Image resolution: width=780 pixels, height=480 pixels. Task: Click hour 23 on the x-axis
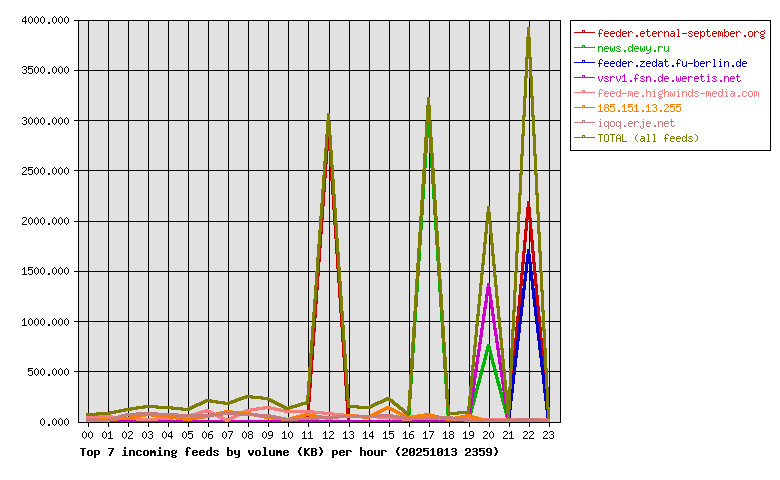coord(549,435)
